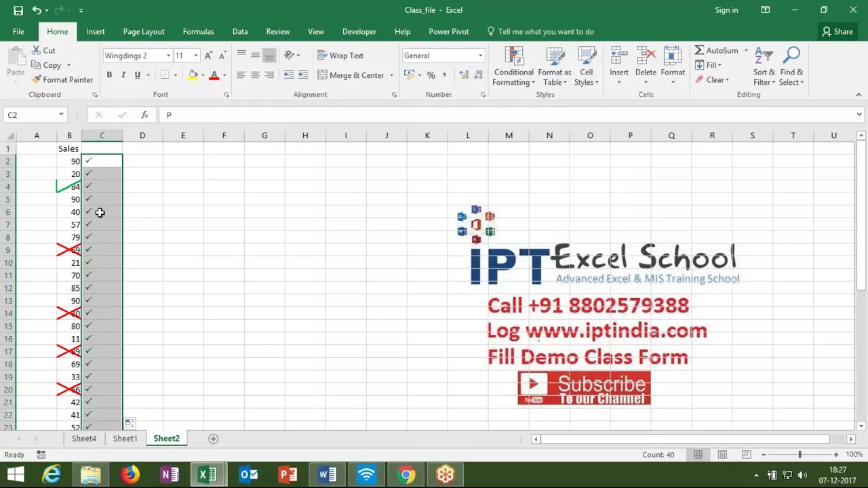This screenshot has height=488, width=868.
Task: Switch to the Page Layout tab
Action: [144, 31]
